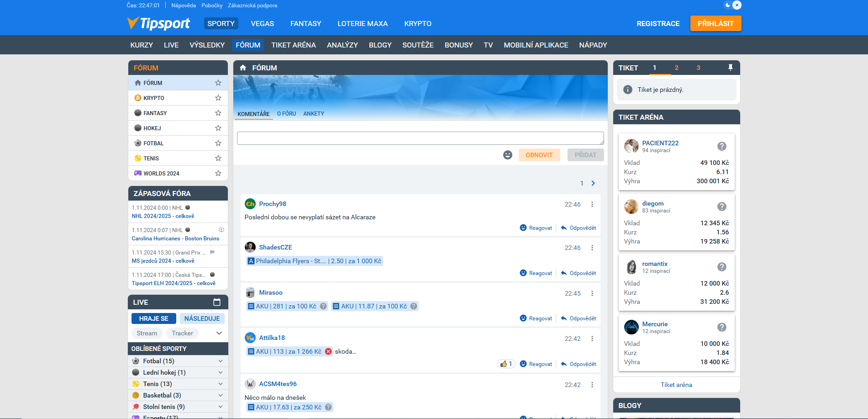
Task: Click help icon on diegom ticket
Action: coord(722,207)
